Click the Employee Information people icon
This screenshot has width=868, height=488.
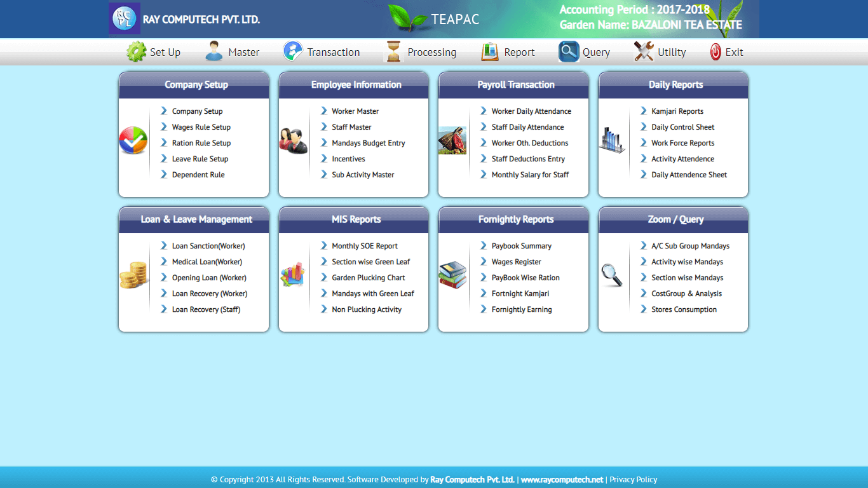pos(293,140)
